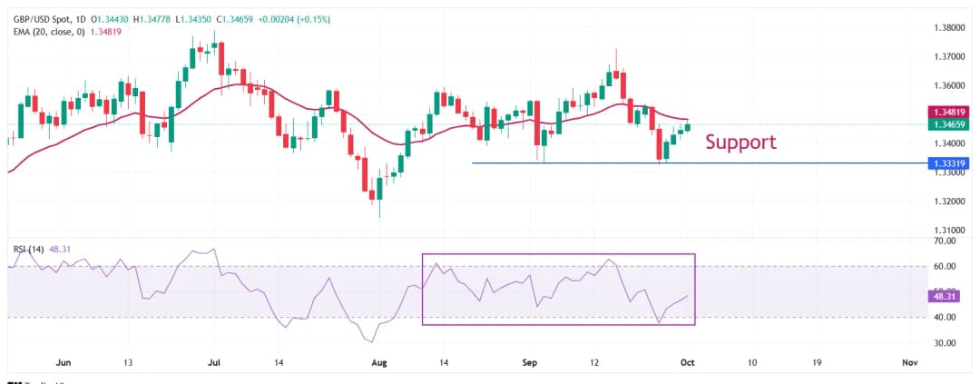980x384 pixels.
Task: Click the 1.31000 price scale label
Action: point(949,230)
